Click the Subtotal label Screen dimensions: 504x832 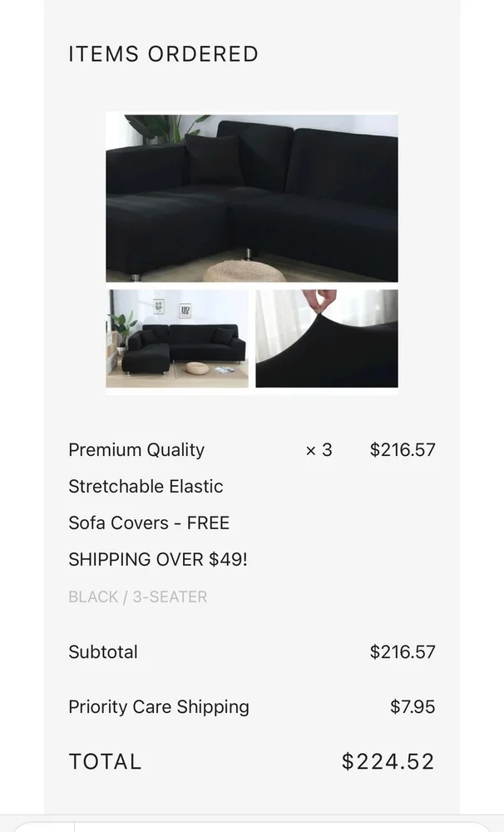pos(103,652)
